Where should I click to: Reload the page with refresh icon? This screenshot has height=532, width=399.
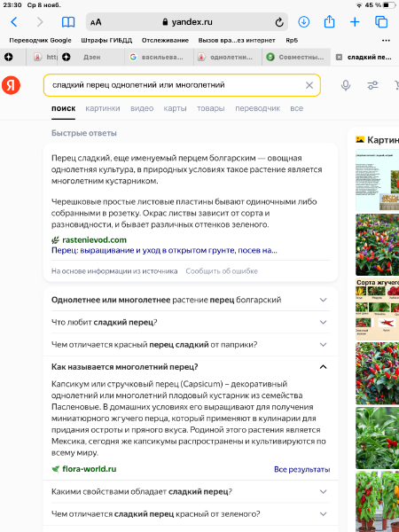[279, 22]
